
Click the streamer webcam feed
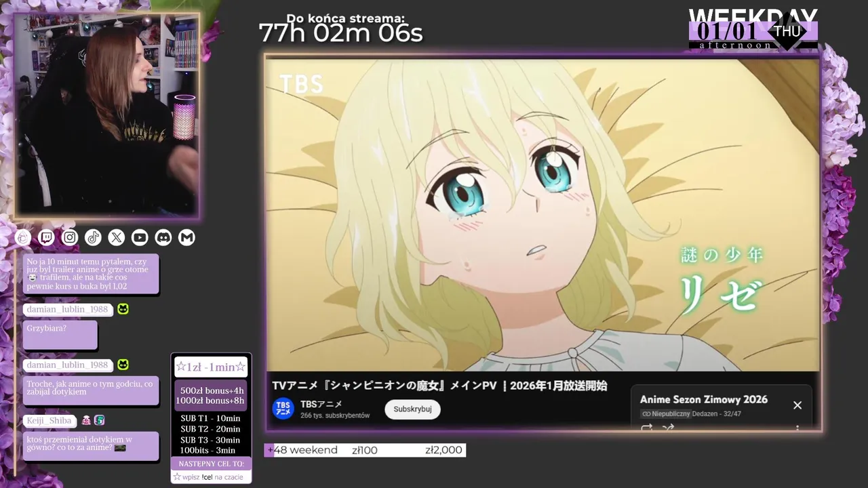pos(107,116)
